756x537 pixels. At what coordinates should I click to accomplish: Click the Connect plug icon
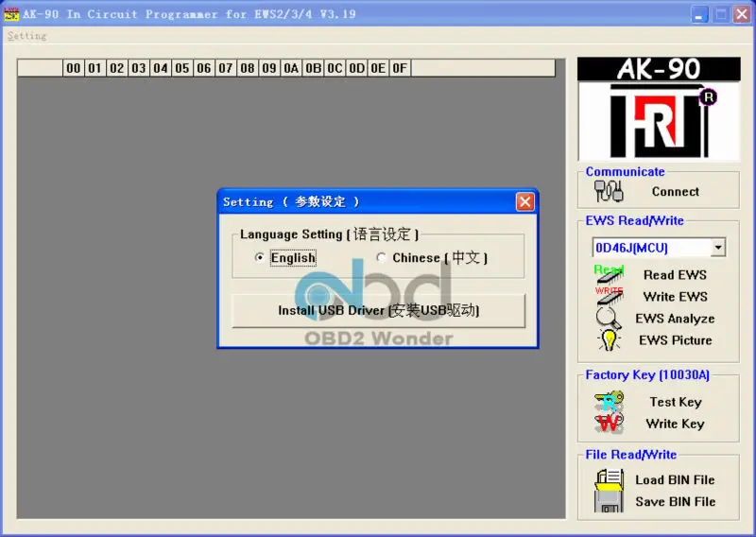pos(609,191)
